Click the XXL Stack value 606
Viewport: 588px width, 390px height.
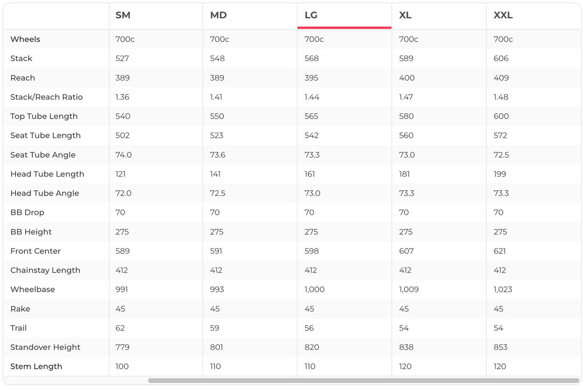pyautogui.click(x=501, y=59)
